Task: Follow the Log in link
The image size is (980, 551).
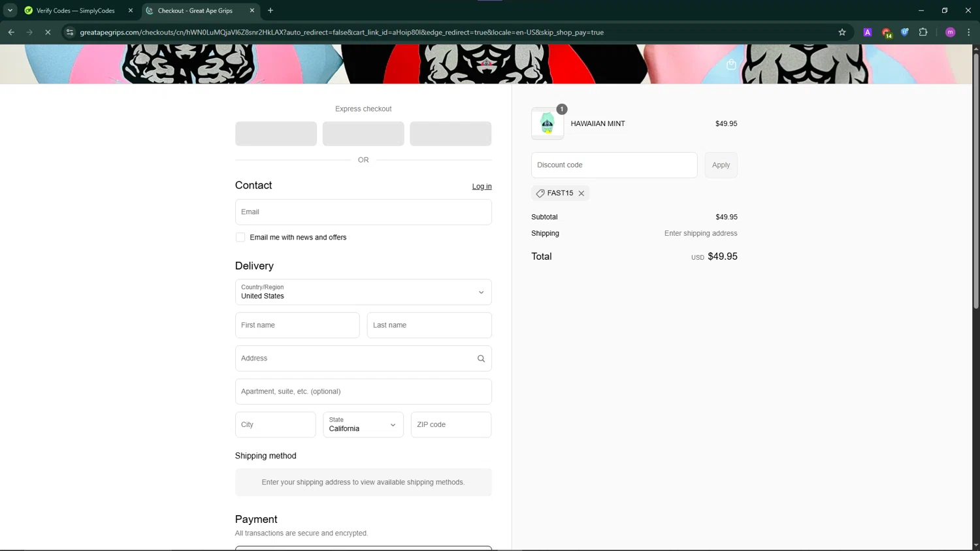Action: (x=482, y=186)
